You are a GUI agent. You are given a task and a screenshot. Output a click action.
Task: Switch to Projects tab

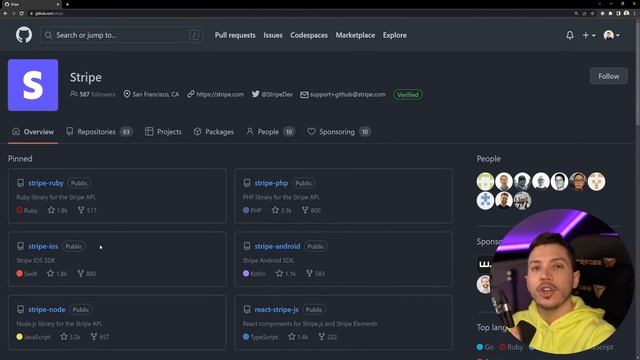point(163,131)
